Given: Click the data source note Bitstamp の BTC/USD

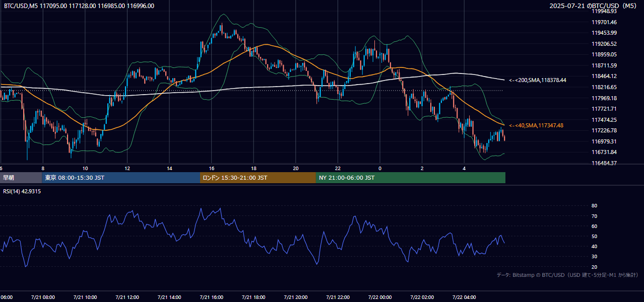Looking at the screenshot, I should 567,275.
